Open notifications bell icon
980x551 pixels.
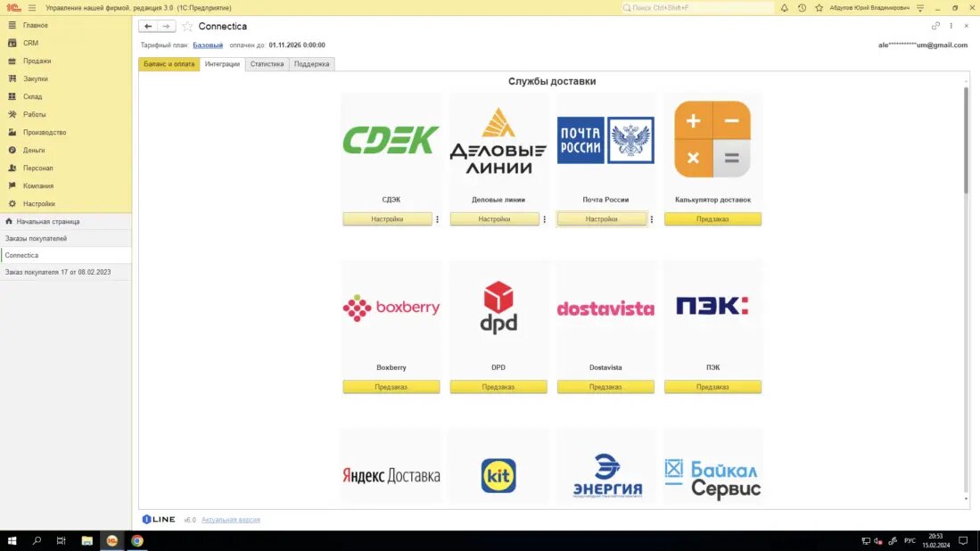pos(784,7)
